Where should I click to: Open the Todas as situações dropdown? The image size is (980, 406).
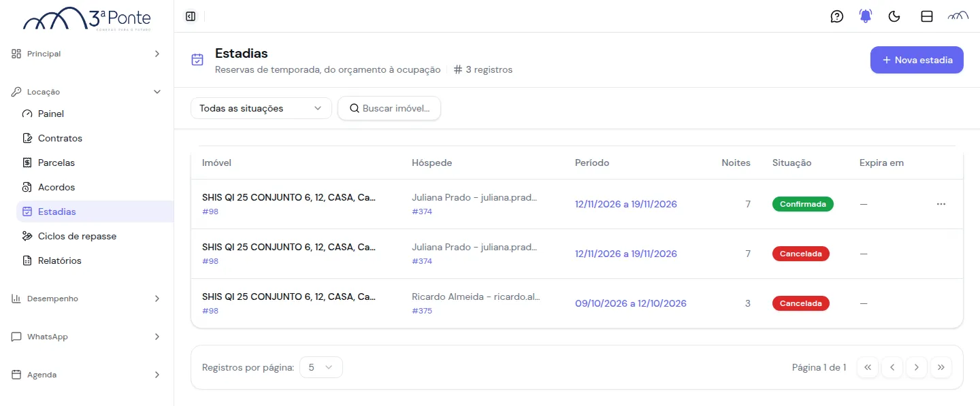[x=261, y=108]
